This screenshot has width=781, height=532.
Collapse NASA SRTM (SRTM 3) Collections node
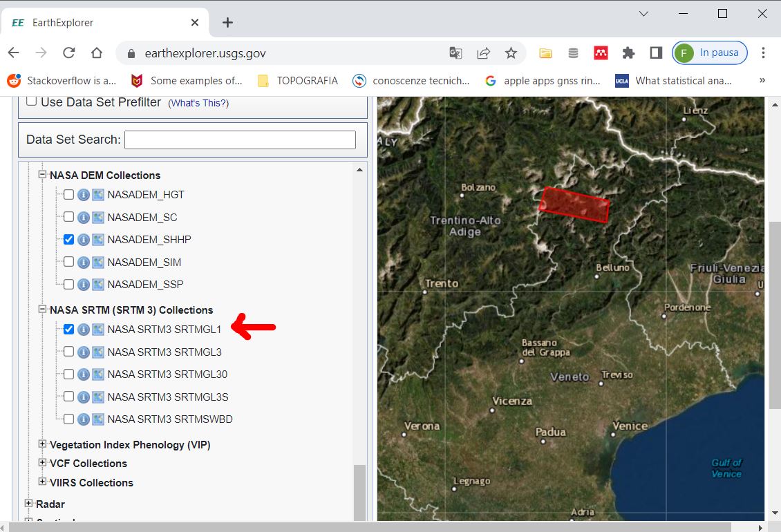pyautogui.click(x=42, y=310)
